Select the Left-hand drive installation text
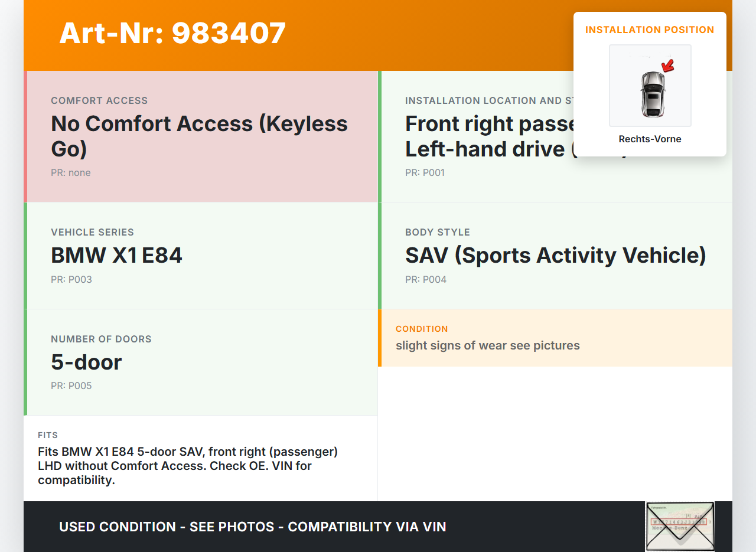The height and width of the screenshot is (552, 756). tap(484, 149)
